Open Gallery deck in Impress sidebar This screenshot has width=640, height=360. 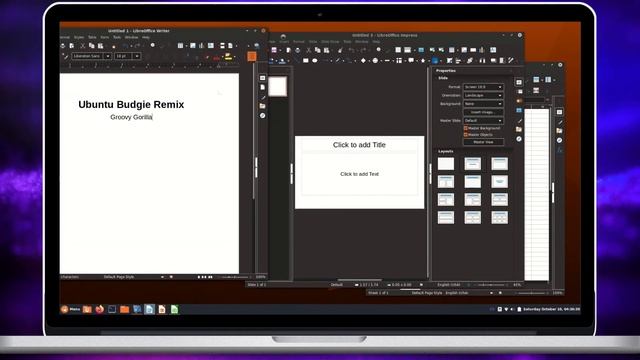pyautogui.click(x=519, y=129)
